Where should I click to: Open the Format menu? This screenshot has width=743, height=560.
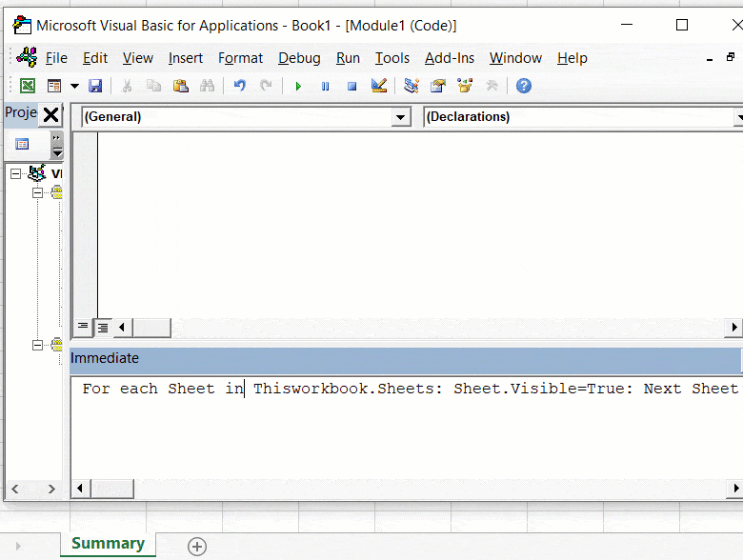tap(240, 58)
